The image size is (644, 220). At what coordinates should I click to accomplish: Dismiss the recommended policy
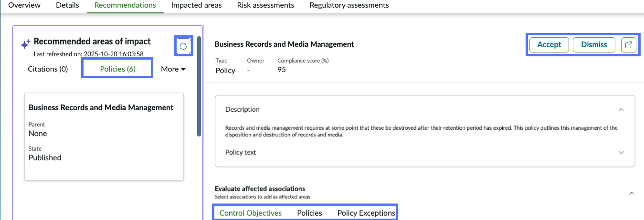pos(594,45)
